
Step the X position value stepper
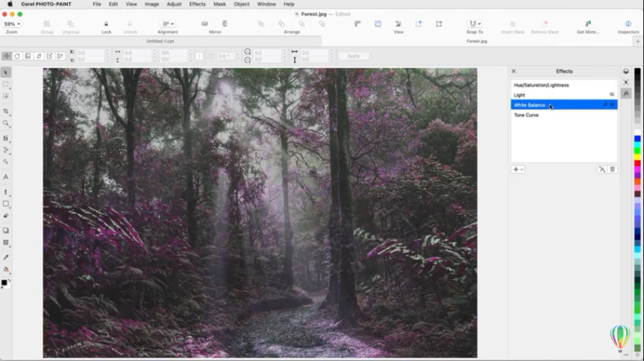pyautogui.click(x=108, y=53)
